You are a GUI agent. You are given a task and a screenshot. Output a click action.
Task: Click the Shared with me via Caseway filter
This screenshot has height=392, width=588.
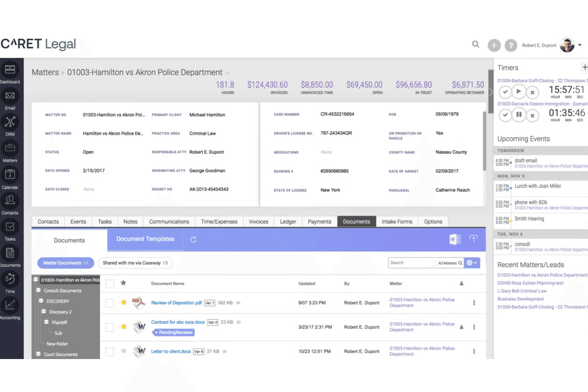135,263
